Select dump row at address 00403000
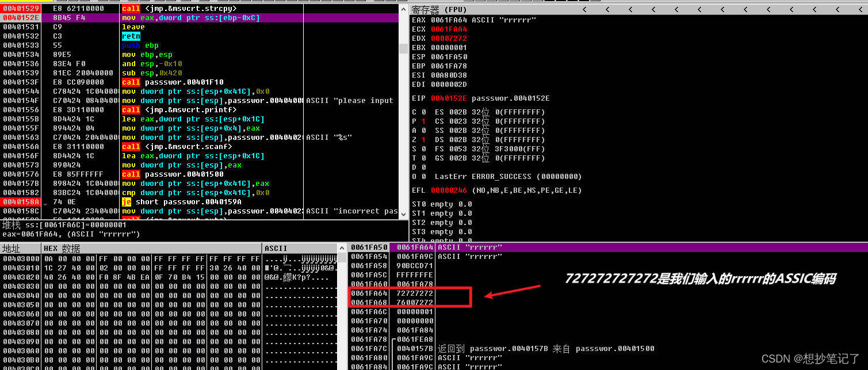 click(169, 258)
